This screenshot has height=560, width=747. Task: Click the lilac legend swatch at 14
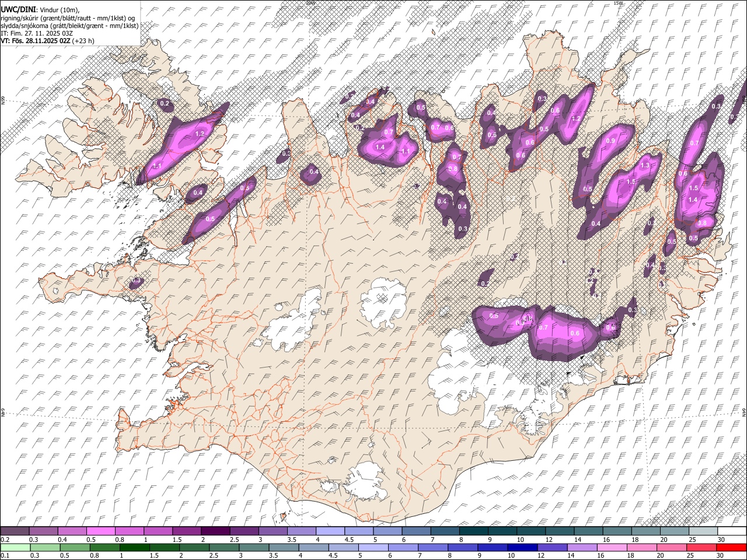(582, 548)
